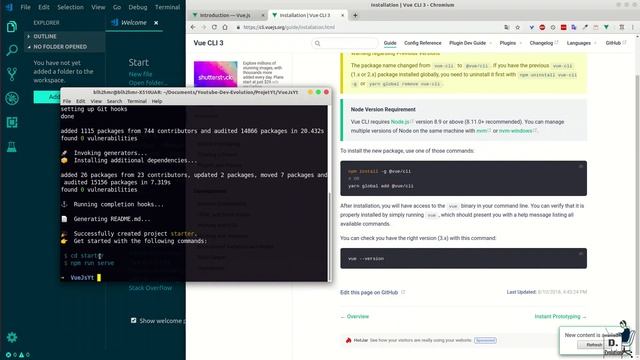Open the terminal window's Help menu
Viewport: 640px width, 360px height.
point(157,101)
